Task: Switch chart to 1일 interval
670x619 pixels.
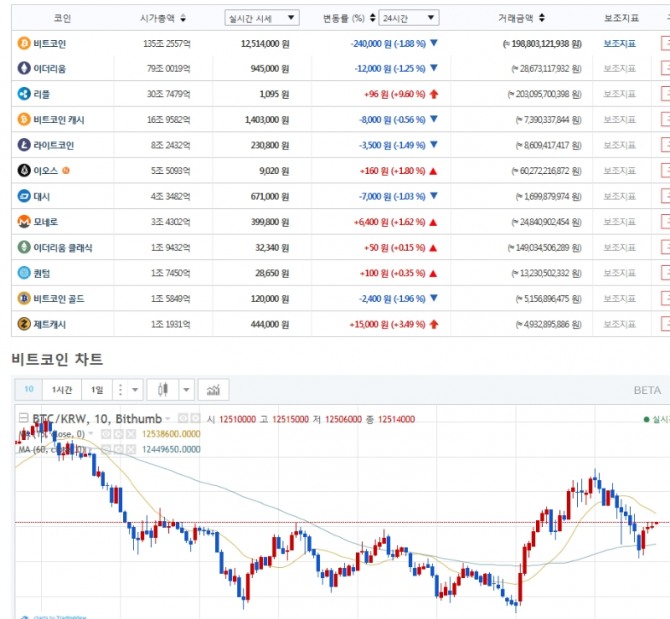Action: (96, 390)
